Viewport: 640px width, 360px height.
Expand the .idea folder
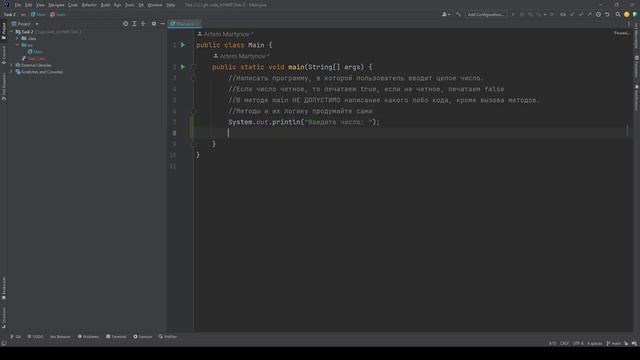18,38
